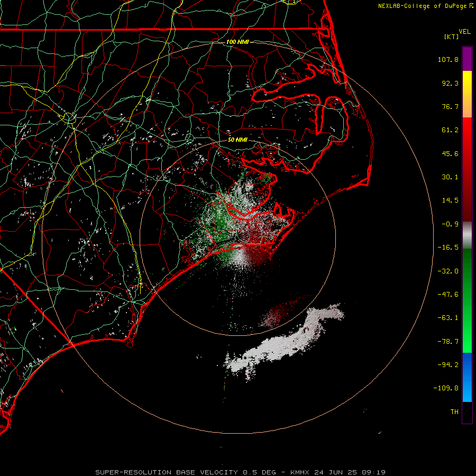Select the 76.7 legend value
The height and width of the screenshot is (476, 476).
click(450, 106)
